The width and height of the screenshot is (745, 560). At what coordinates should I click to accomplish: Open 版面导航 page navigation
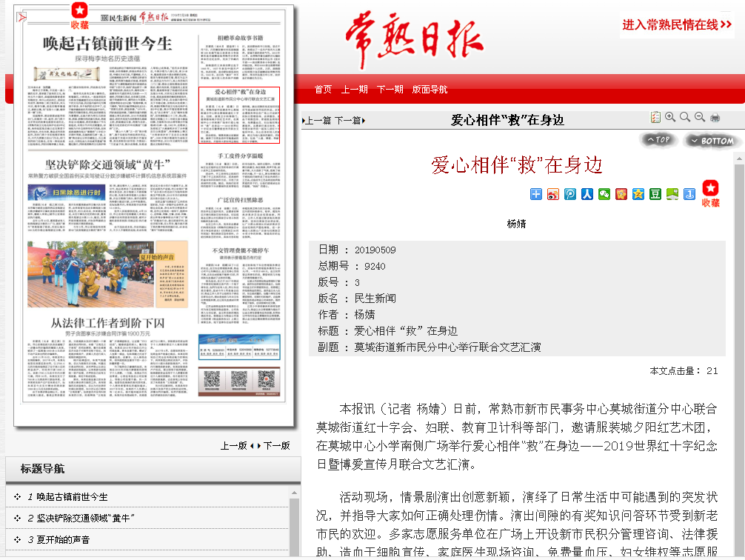[x=430, y=90]
